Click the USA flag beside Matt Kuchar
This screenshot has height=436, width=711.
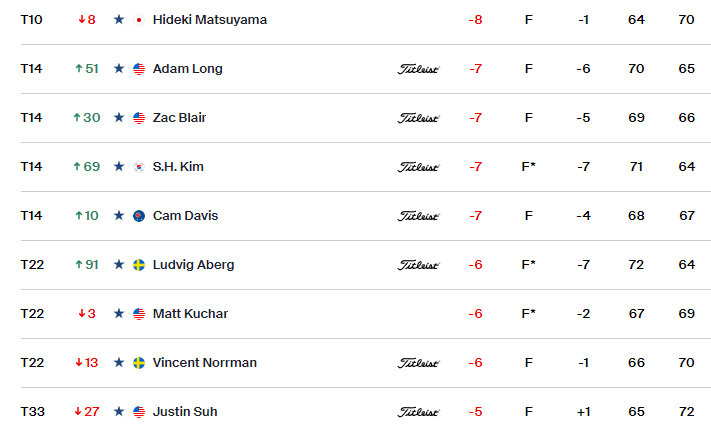point(139,314)
